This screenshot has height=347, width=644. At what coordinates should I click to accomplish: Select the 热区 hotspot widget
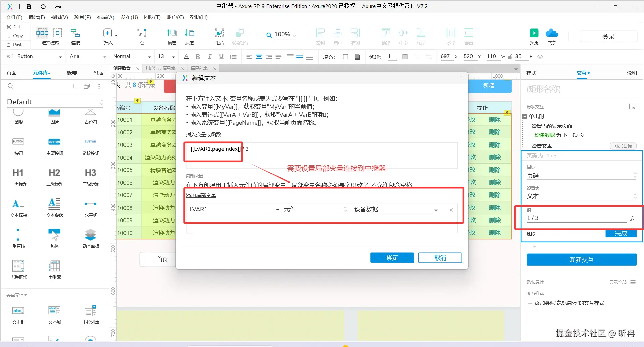(55, 238)
